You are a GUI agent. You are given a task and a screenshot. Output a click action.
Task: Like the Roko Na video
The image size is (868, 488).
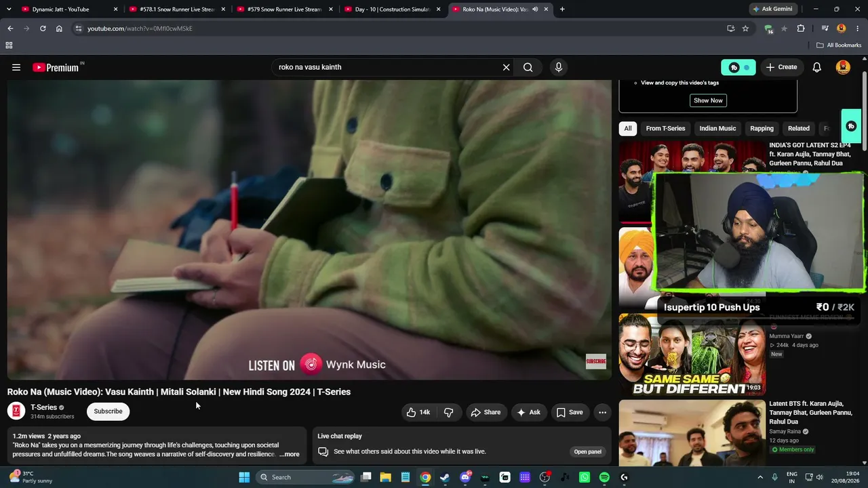pos(418,412)
